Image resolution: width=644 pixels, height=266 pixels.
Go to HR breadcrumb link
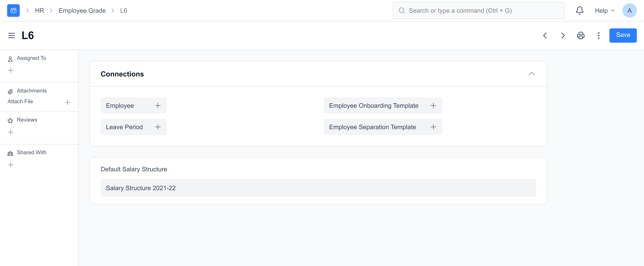[x=40, y=10]
